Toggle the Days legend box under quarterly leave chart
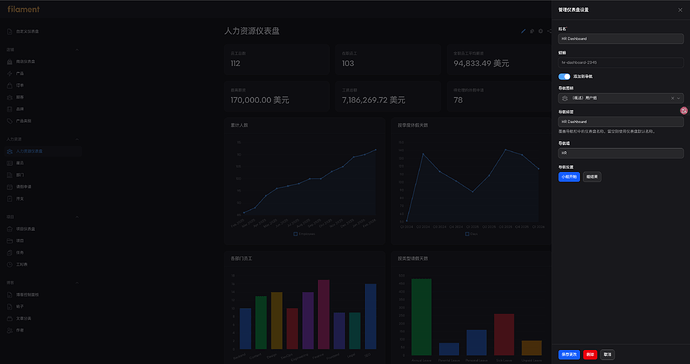Image resolution: width=690 pixels, height=364 pixels. [467, 234]
